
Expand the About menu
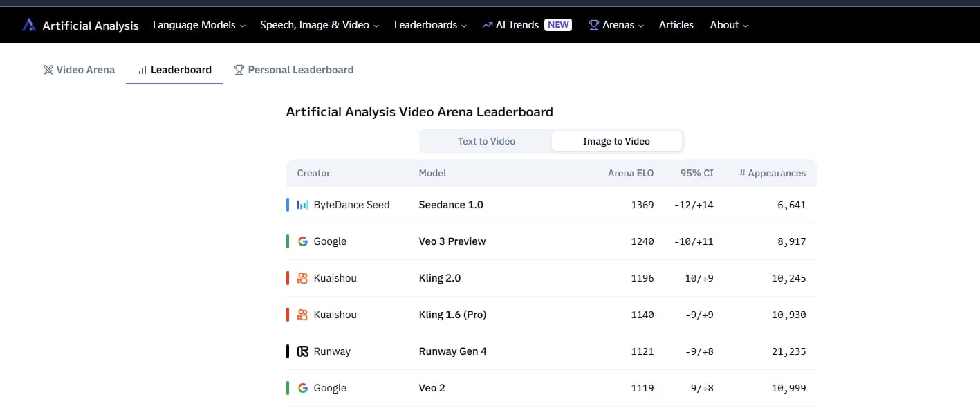pyautogui.click(x=728, y=25)
